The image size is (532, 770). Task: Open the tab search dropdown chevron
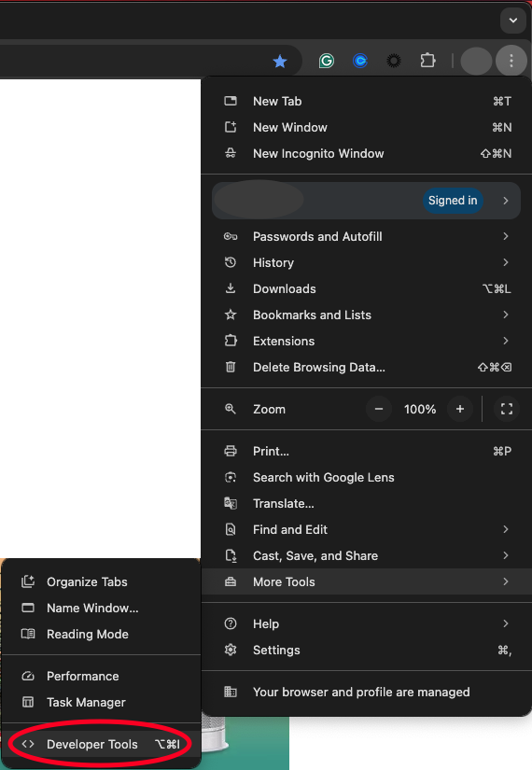point(513,21)
